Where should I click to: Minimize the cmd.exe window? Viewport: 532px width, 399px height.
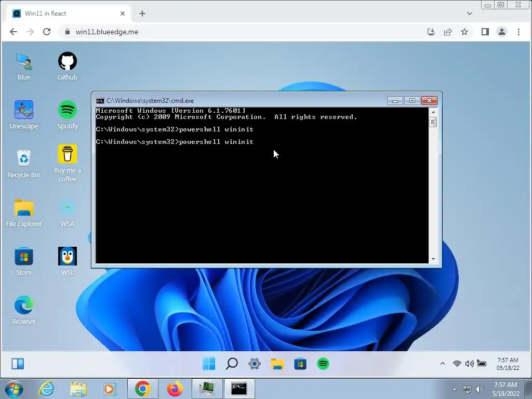click(x=395, y=101)
